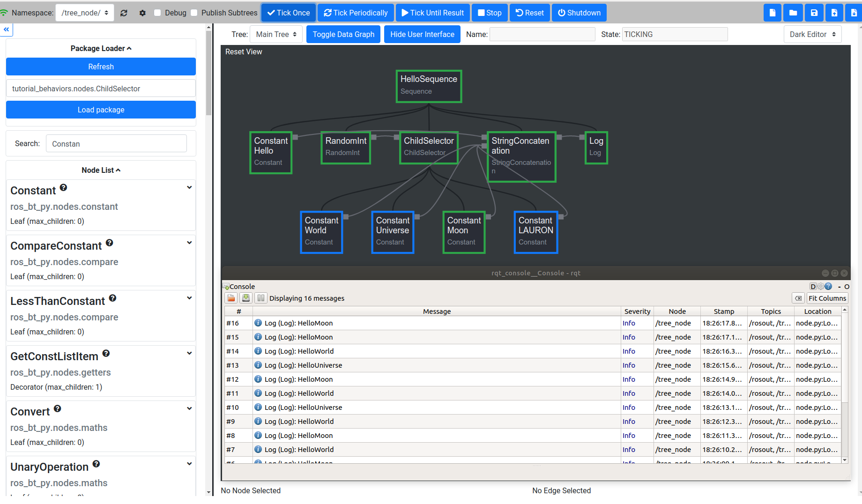Image resolution: width=862 pixels, height=504 pixels.
Task: Click the Shutdown button
Action: 579,13
